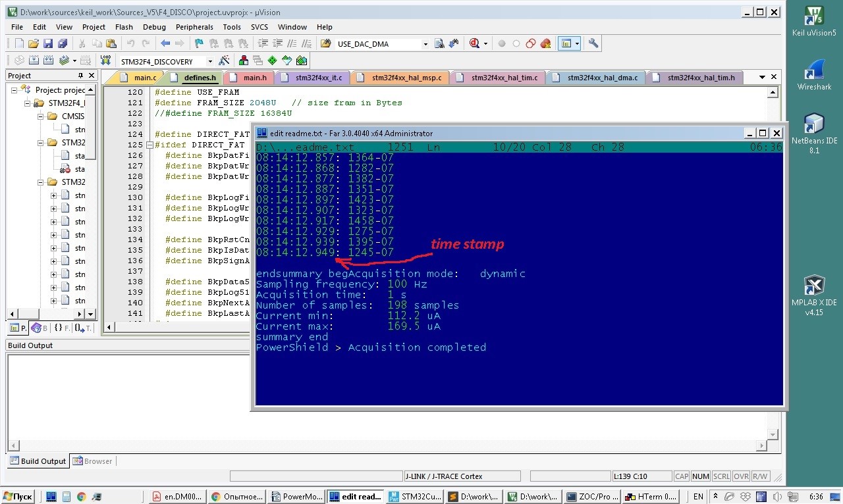Image resolution: width=843 pixels, height=504 pixels.
Task: Open MPLAB X IDE desktop shortcut
Action: click(814, 295)
